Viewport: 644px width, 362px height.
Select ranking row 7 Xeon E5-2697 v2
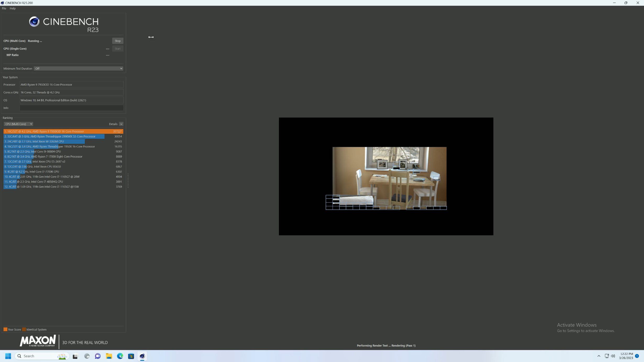63,161
